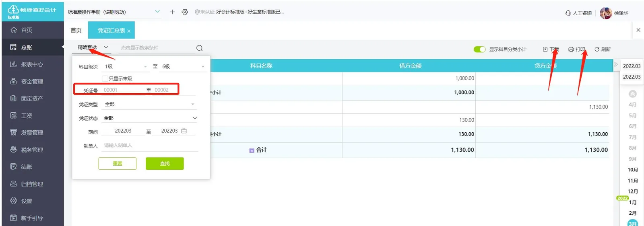Toggle 显示科目分类小计 switch
The height and width of the screenshot is (226, 644).
[479, 49]
